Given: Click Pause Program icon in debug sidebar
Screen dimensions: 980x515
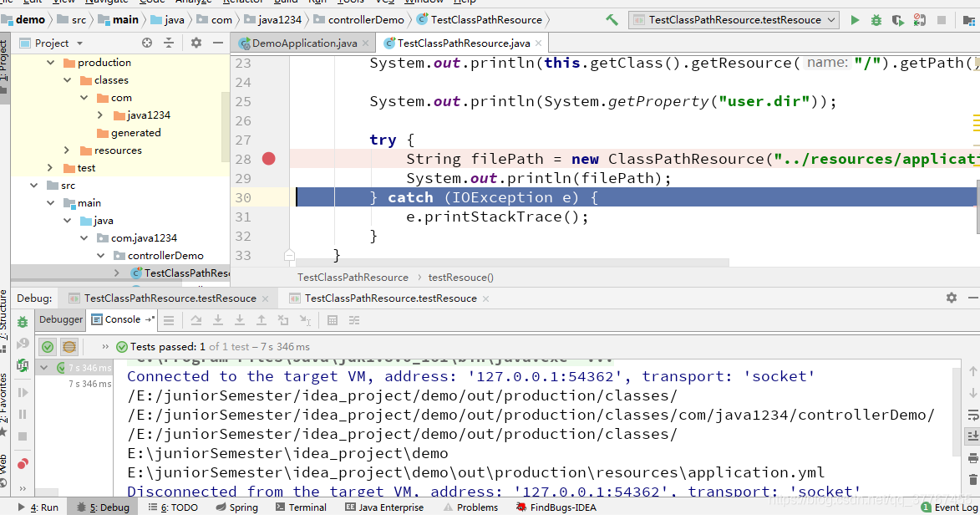Looking at the screenshot, I should click(23, 414).
